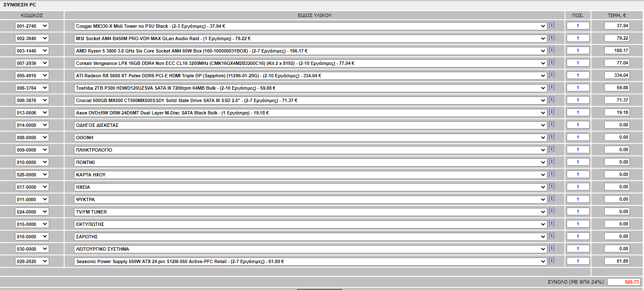Open info icon for ΚΑΡΤΑ ΗΧΟΥ row
644x290 pixels.
552,173
